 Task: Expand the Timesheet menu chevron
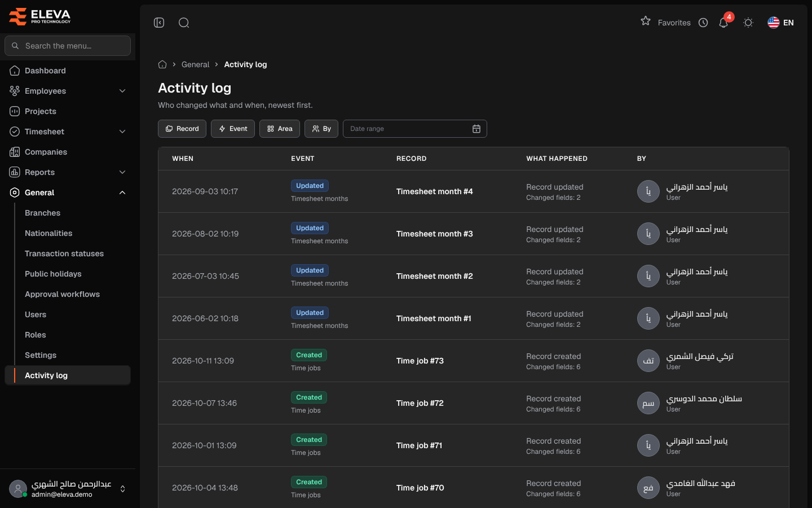(122, 132)
